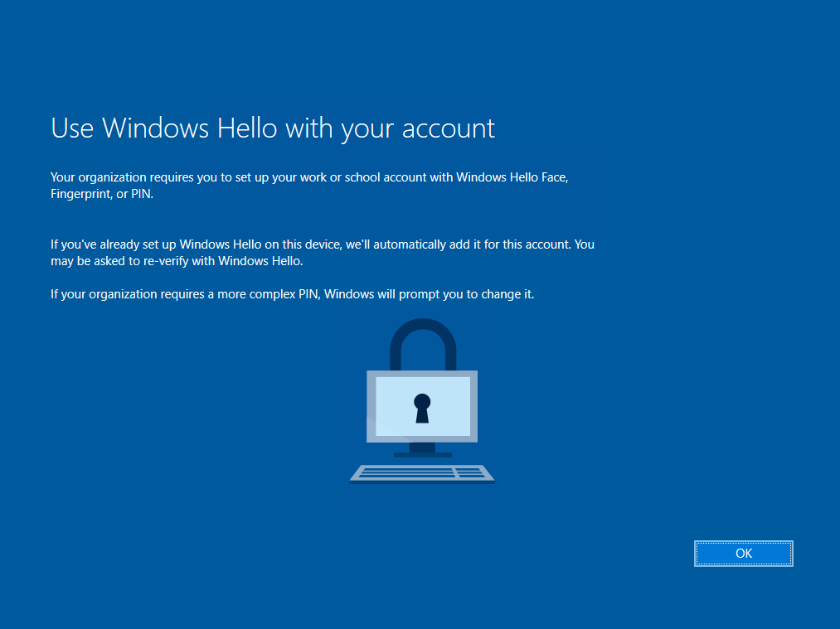
Task: Click the "If you've already set up Windows Hello" paragraph
Action: pos(323,253)
